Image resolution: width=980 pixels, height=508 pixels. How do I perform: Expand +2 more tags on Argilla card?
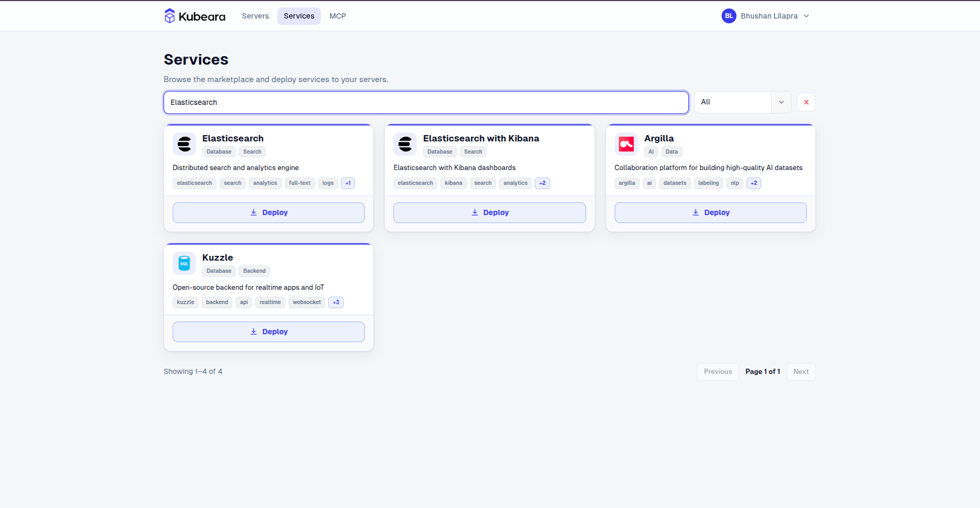tap(754, 183)
